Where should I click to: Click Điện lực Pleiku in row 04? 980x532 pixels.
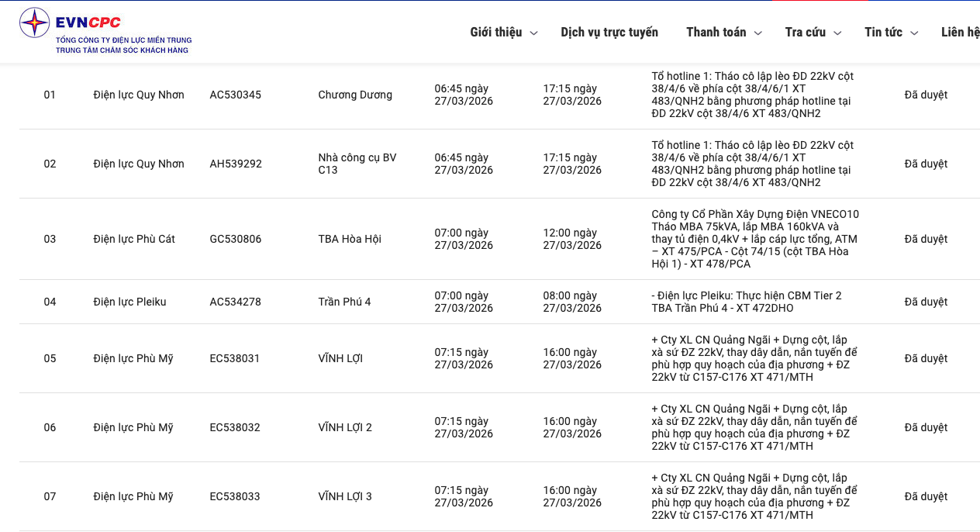tap(129, 302)
